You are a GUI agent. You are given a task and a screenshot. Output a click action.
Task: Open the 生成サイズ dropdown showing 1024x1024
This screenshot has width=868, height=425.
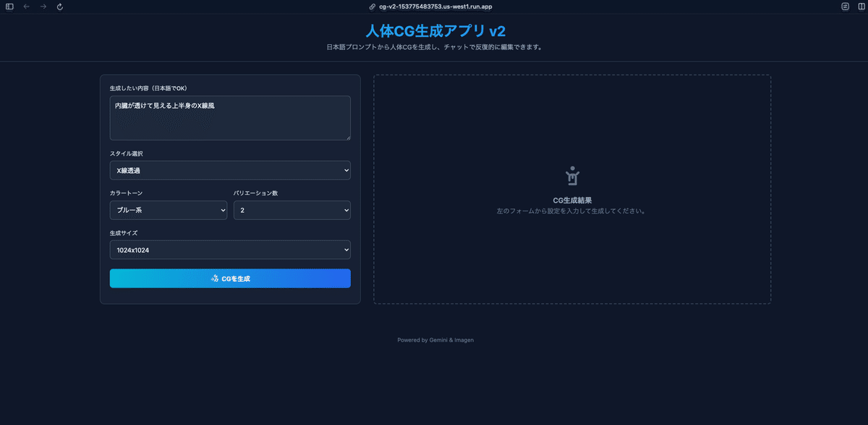230,250
